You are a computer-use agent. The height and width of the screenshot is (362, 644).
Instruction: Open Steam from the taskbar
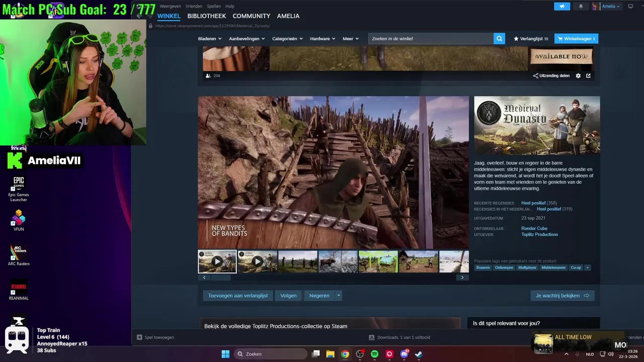(x=419, y=354)
